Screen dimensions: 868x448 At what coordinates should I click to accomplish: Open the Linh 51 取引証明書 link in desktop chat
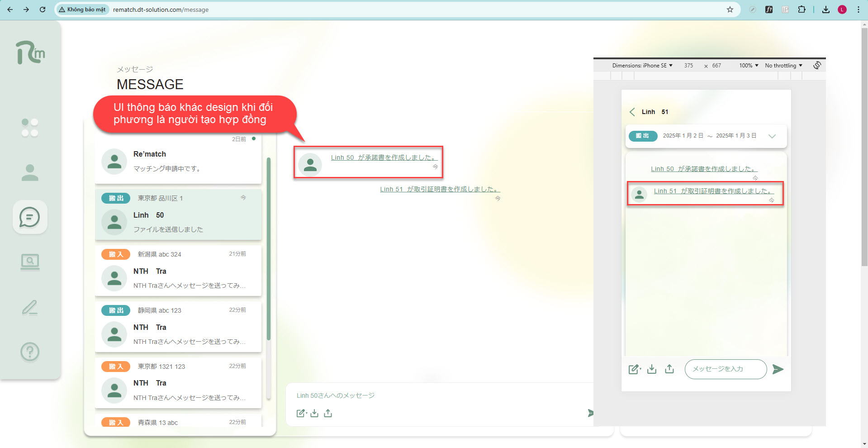440,189
